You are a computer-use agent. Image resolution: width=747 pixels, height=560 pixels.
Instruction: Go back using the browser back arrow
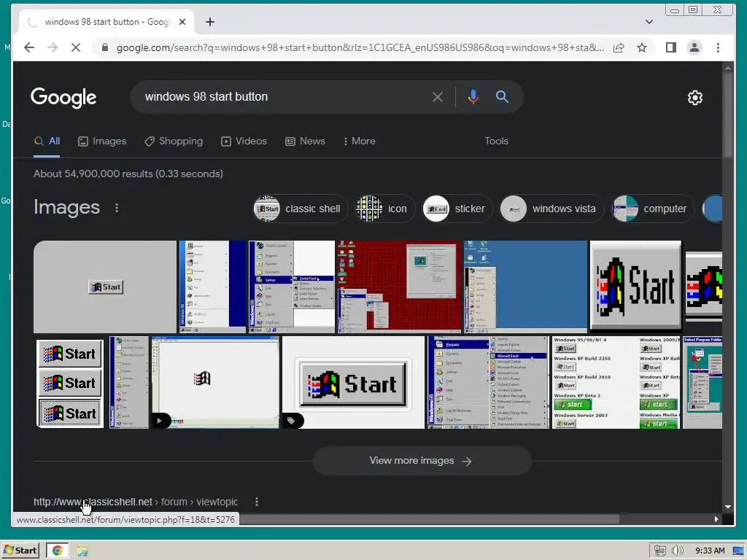coord(29,47)
